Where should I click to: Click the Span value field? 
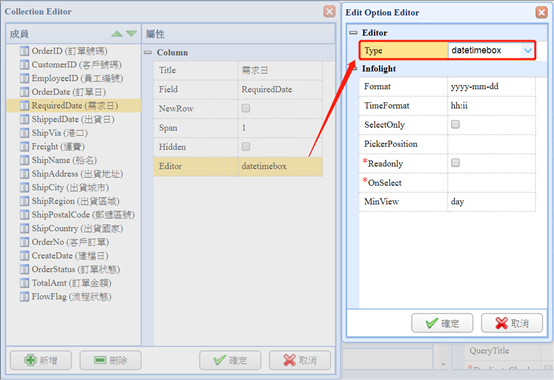click(x=280, y=128)
